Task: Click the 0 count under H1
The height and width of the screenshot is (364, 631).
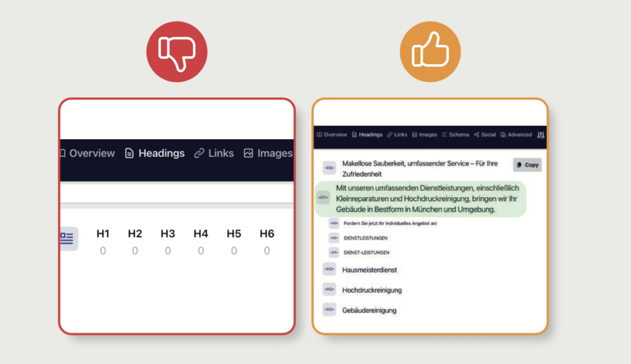Action: [103, 251]
